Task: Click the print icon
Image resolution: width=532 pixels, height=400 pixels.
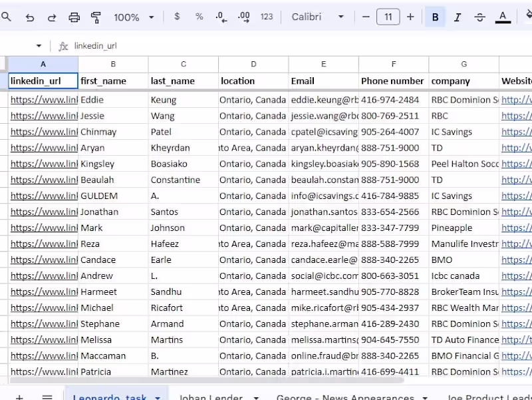Action: tap(74, 17)
